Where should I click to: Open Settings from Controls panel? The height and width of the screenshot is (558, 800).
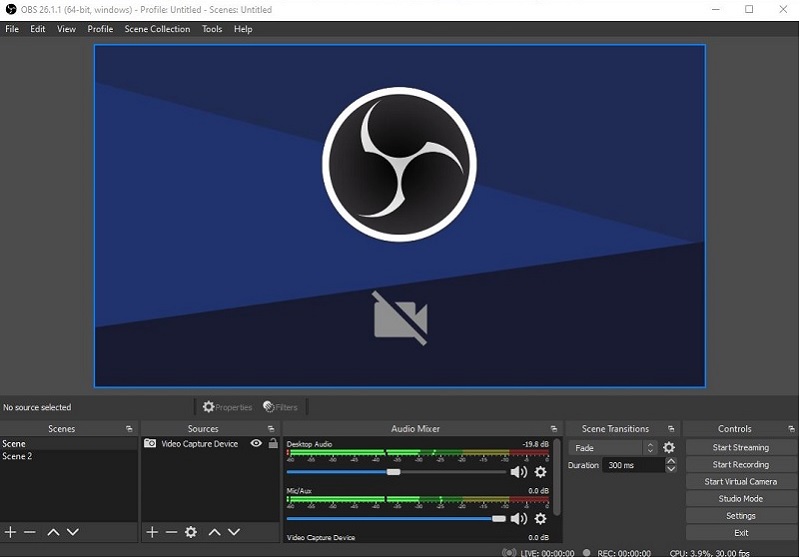[741, 516]
